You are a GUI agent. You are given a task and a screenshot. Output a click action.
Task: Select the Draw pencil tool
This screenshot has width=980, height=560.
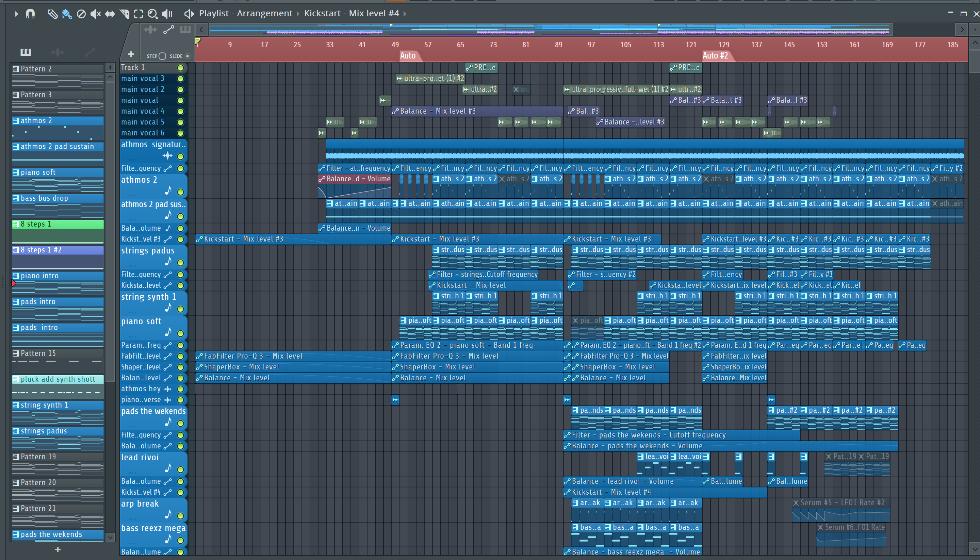pyautogui.click(x=52, y=14)
